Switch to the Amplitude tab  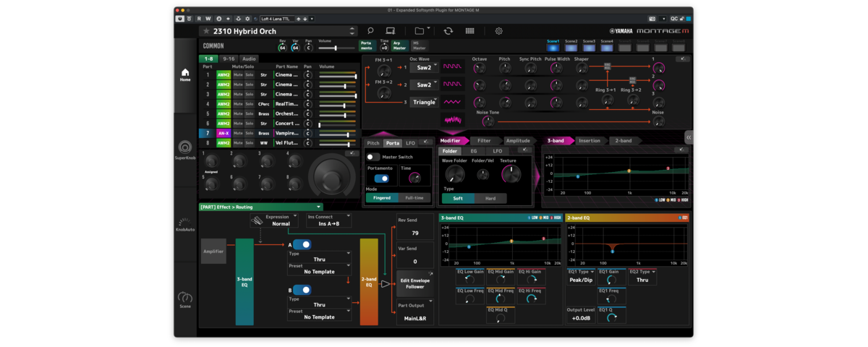pos(518,141)
